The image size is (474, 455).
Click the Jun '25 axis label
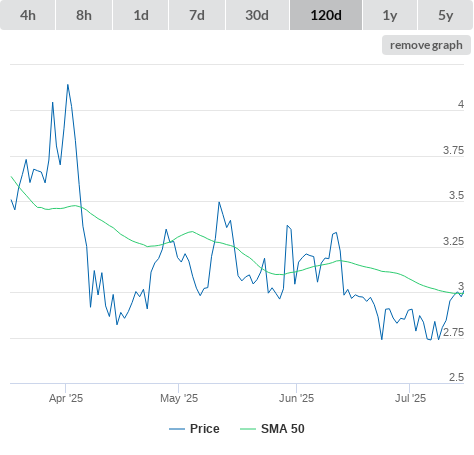(x=297, y=398)
